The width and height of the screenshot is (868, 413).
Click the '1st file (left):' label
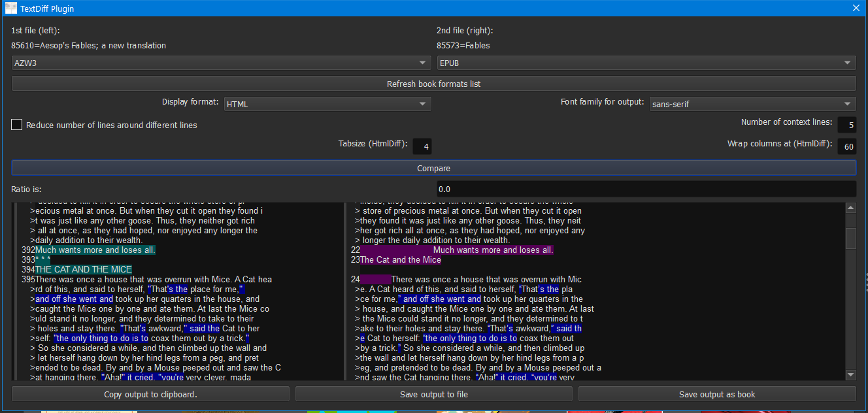[x=36, y=30]
